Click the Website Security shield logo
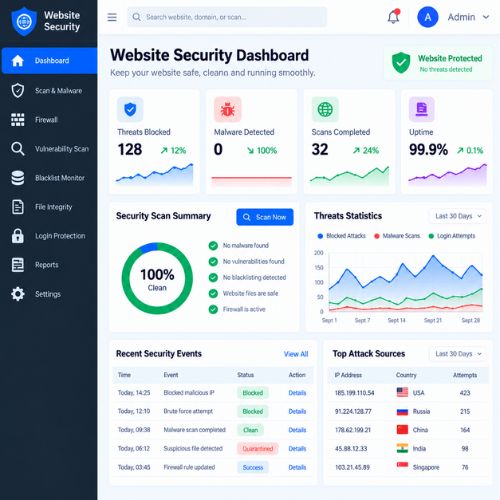500x500 pixels. [x=24, y=21]
